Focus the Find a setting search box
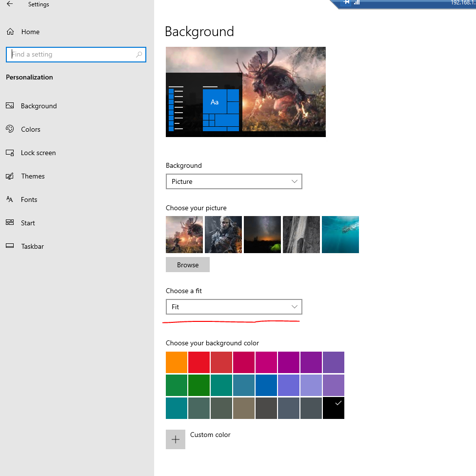 pyautogui.click(x=76, y=55)
